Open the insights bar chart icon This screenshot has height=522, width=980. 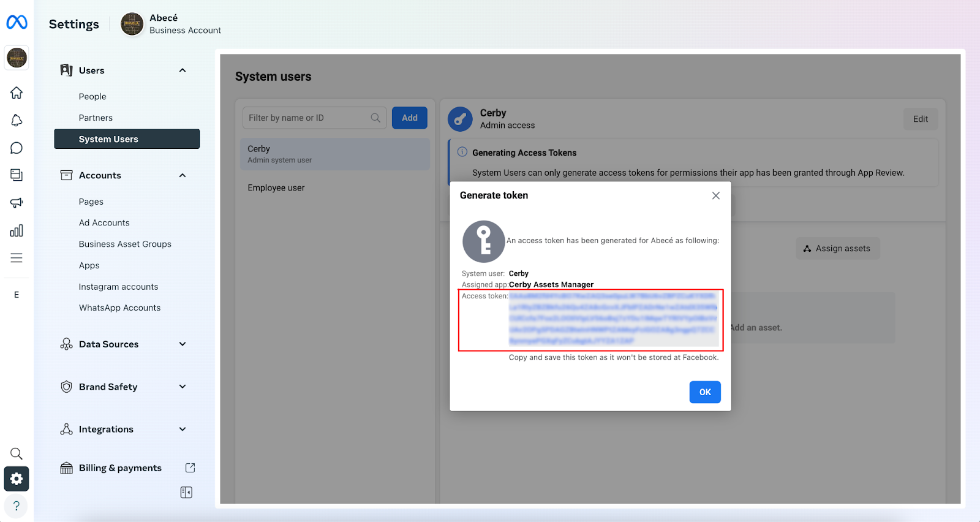click(x=17, y=230)
